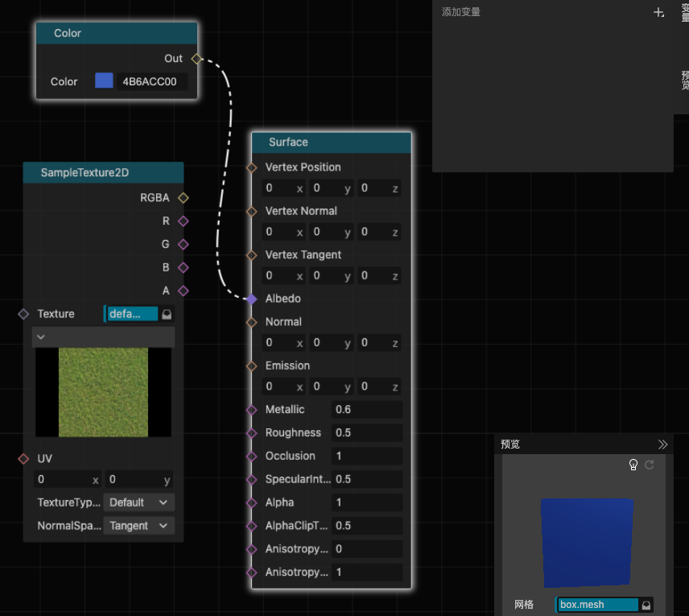This screenshot has width=689, height=616.
Task: Click the Vertex Normal input port
Action: [251, 212]
